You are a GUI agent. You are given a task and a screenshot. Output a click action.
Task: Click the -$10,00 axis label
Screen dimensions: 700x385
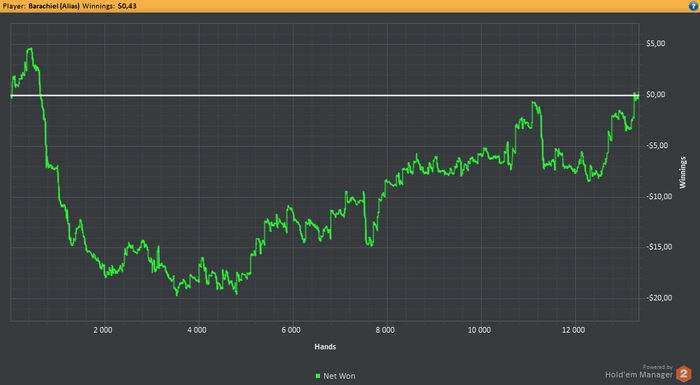[658, 197]
